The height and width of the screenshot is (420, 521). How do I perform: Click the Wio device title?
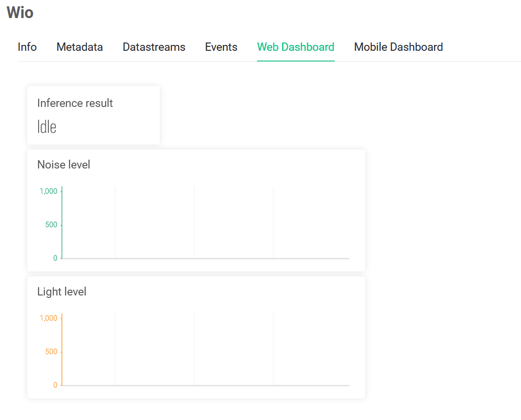[20, 13]
